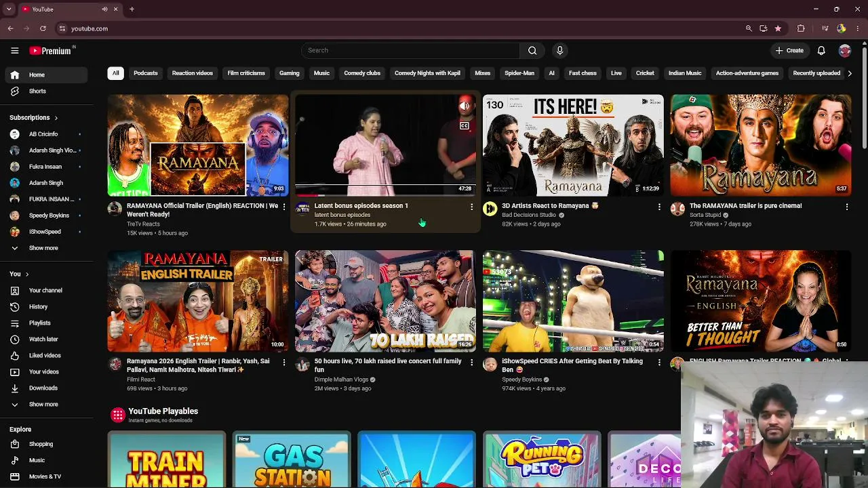The height and width of the screenshot is (488, 868).
Task: Seek on the Latent preview progress bar
Action: pyautogui.click(x=385, y=195)
